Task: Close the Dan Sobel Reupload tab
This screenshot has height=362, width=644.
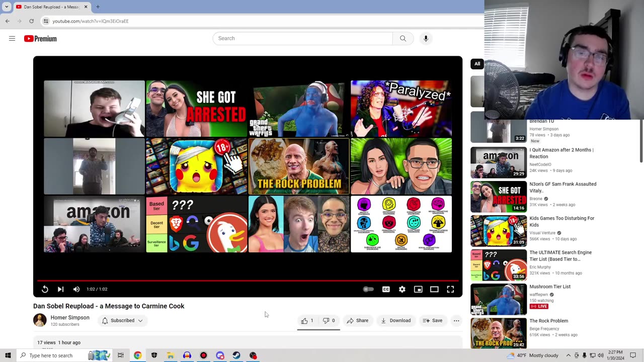Action: (86, 7)
